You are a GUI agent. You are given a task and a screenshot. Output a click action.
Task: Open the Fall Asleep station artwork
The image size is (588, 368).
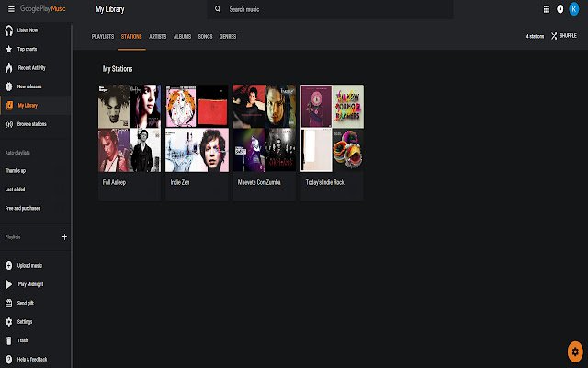[130, 128]
